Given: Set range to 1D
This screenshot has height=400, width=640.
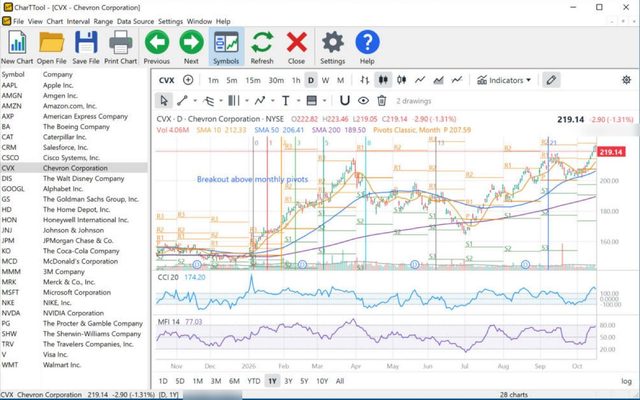Looking at the screenshot, I should [163, 381].
